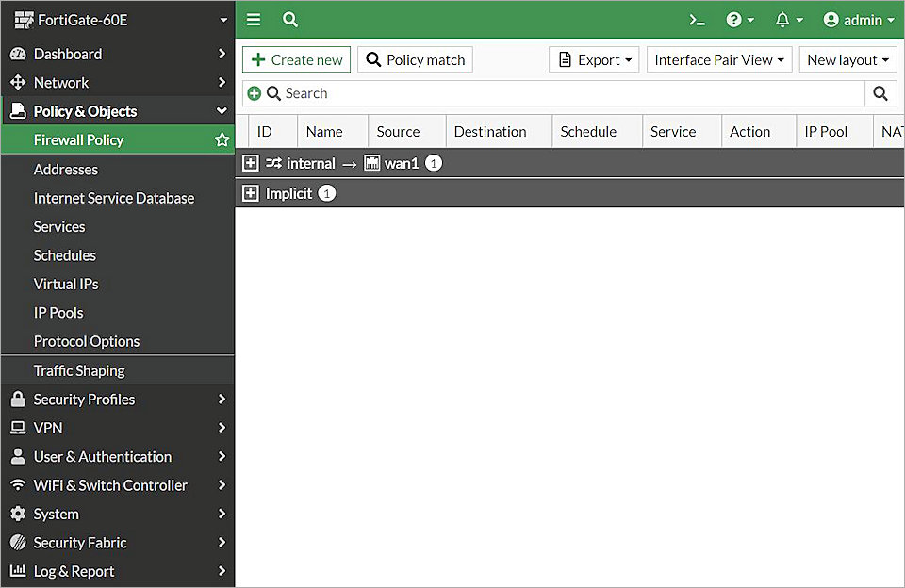Image resolution: width=905 pixels, height=588 pixels.
Task: Open the Interface Pair View dropdown
Action: (719, 59)
